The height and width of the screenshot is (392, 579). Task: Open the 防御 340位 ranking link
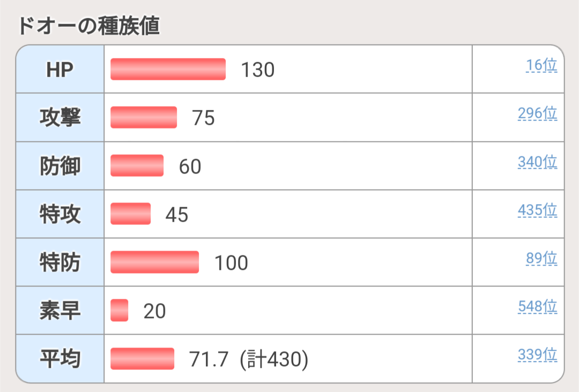point(537,162)
